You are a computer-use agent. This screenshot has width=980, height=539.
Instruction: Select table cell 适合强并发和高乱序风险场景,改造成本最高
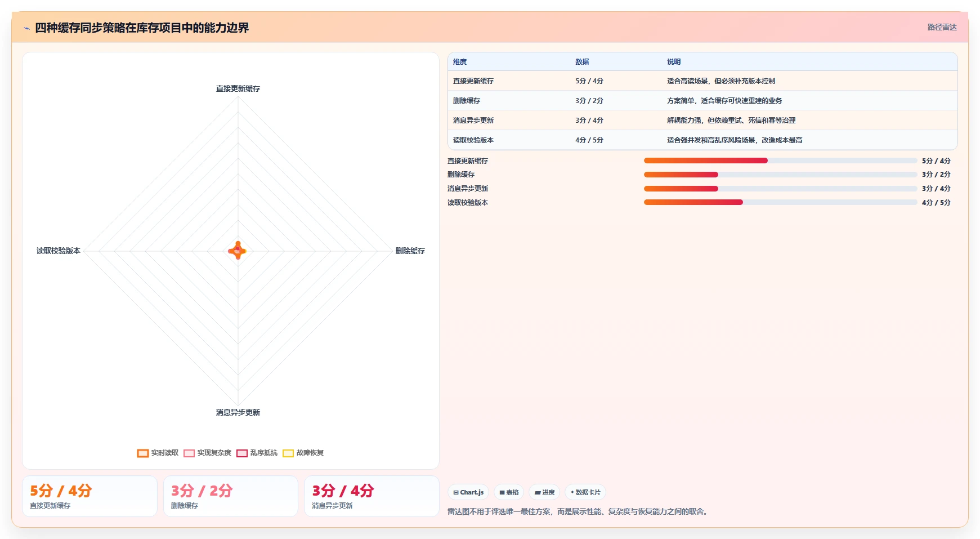click(735, 140)
